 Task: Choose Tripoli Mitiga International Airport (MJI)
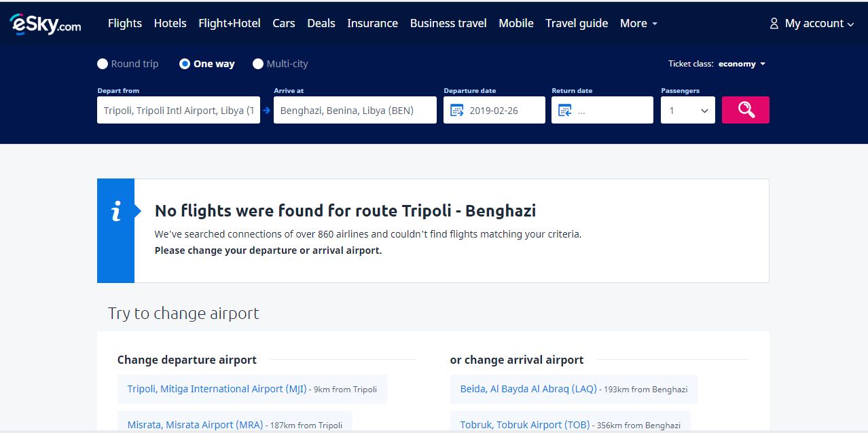click(217, 389)
